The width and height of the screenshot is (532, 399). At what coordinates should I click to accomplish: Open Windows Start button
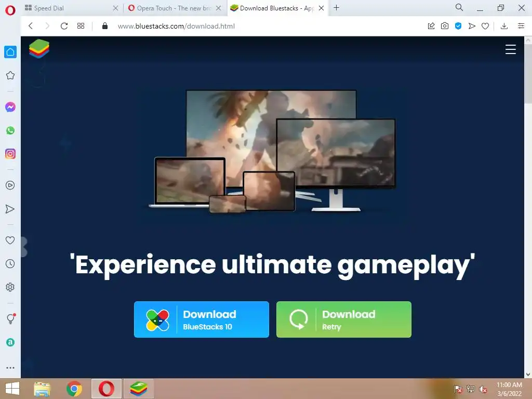coord(12,389)
